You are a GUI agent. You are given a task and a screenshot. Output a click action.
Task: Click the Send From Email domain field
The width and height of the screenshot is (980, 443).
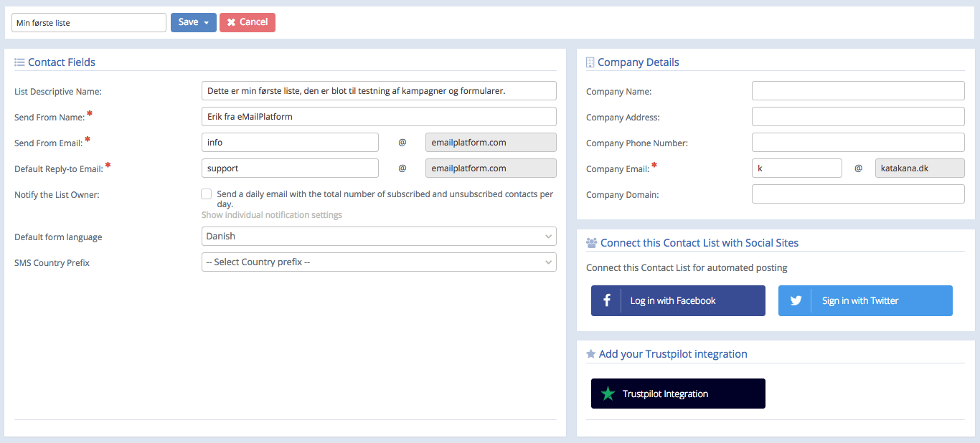pyautogui.click(x=491, y=143)
